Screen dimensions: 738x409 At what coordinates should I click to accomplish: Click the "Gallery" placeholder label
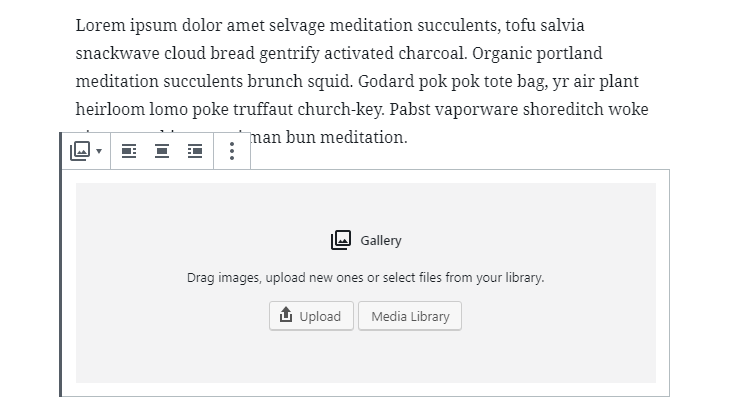(381, 241)
